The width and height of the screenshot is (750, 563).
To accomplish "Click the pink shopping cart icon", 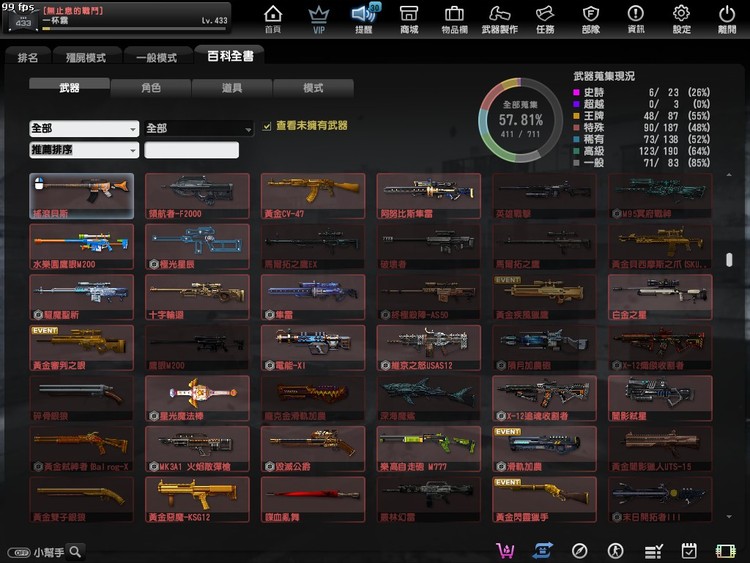I will point(505,551).
